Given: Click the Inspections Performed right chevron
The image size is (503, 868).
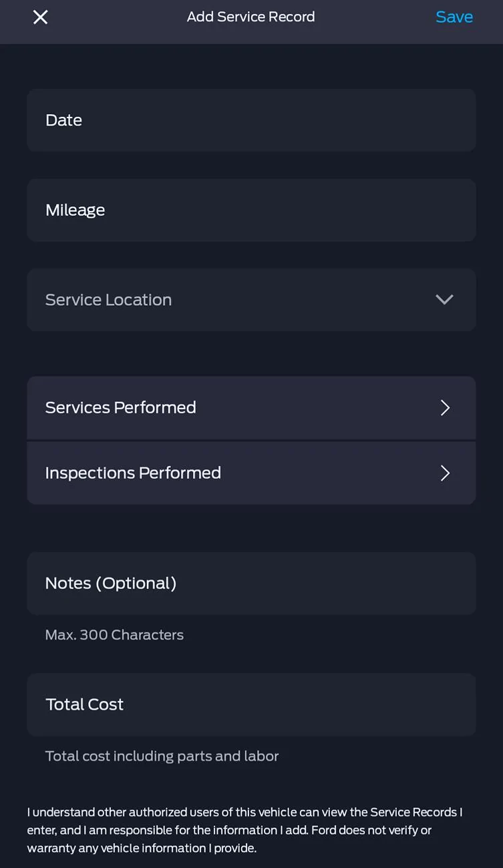Looking at the screenshot, I should pyautogui.click(x=445, y=473).
